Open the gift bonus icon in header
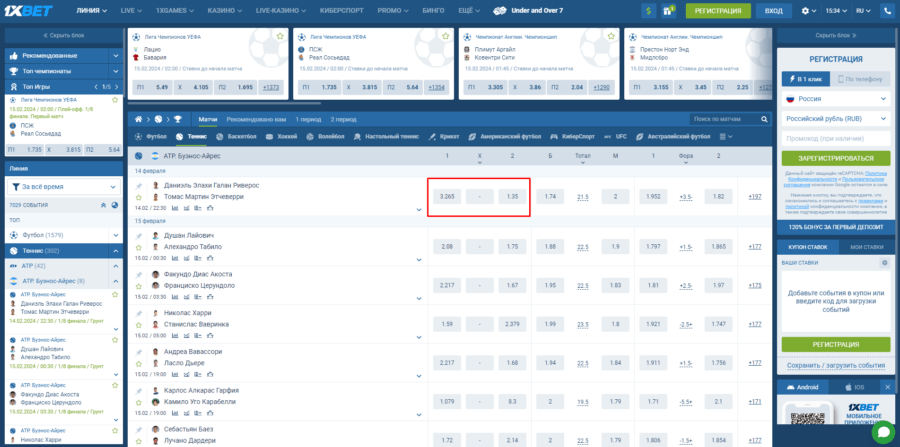900x447 pixels. [669, 11]
